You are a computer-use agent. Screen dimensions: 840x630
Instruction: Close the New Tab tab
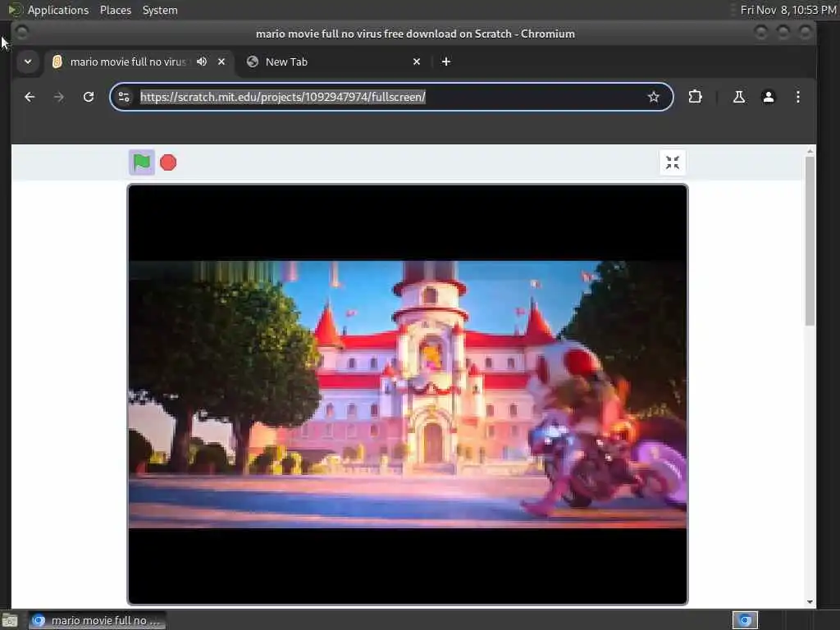(x=417, y=62)
